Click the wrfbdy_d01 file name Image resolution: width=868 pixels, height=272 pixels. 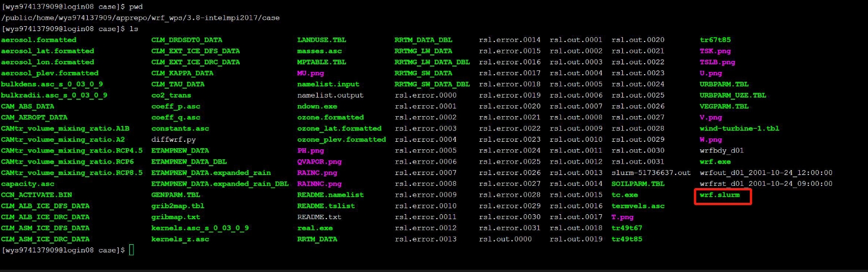[x=721, y=150]
